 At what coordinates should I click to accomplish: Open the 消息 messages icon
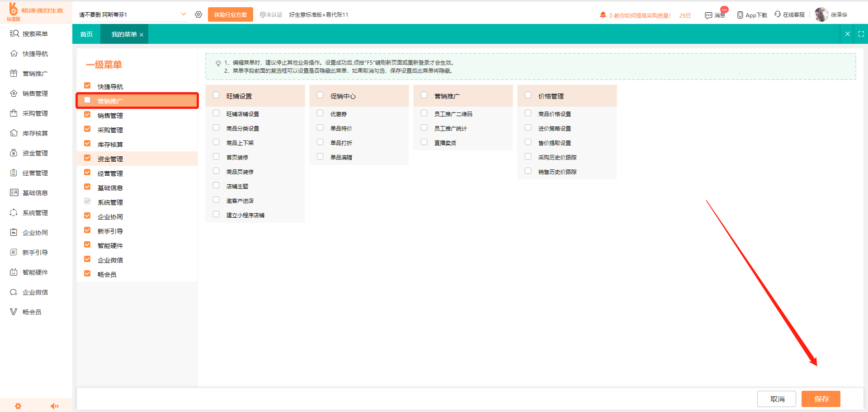[x=708, y=15]
